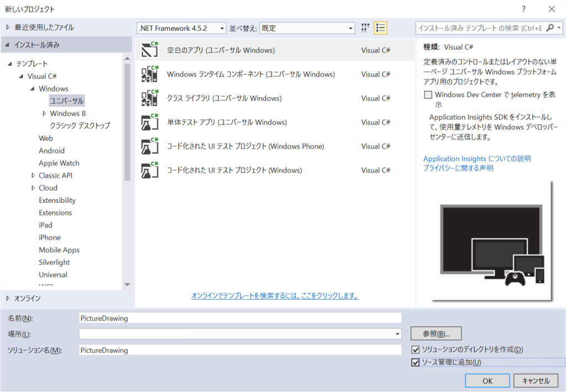Click the blank app template icon
The image size is (566, 392).
tap(150, 50)
